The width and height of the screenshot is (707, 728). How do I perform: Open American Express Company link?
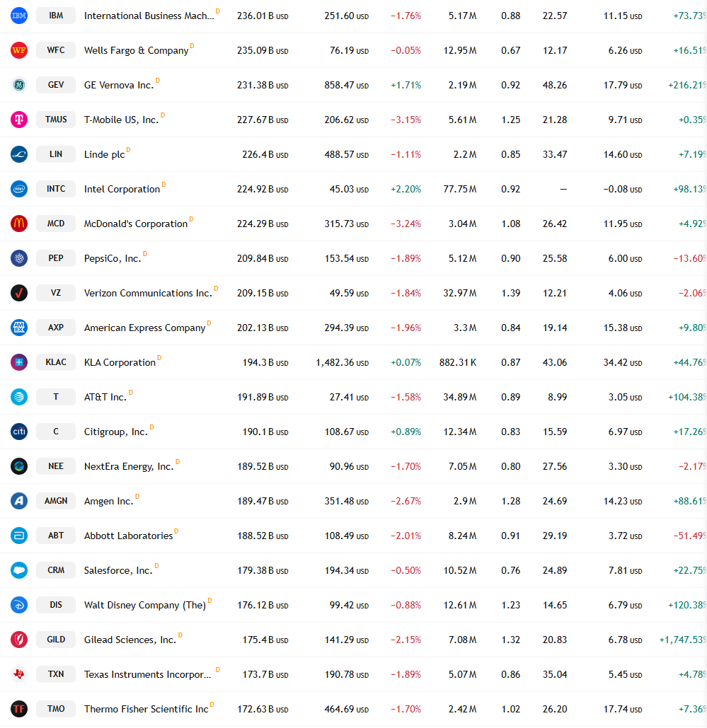[144, 328]
